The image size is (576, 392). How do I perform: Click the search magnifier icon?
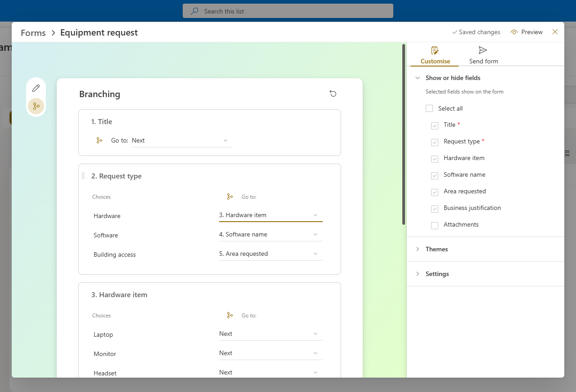(194, 11)
